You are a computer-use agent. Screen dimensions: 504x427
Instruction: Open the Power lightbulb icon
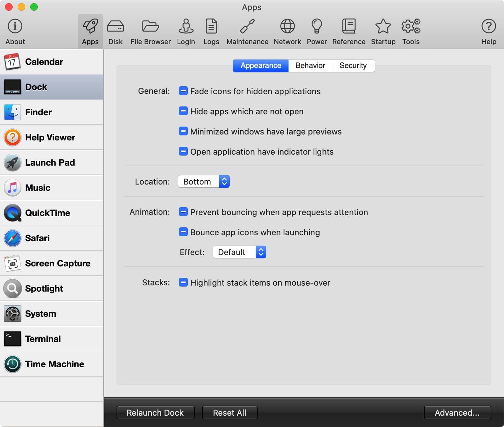pyautogui.click(x=317, y=31)
